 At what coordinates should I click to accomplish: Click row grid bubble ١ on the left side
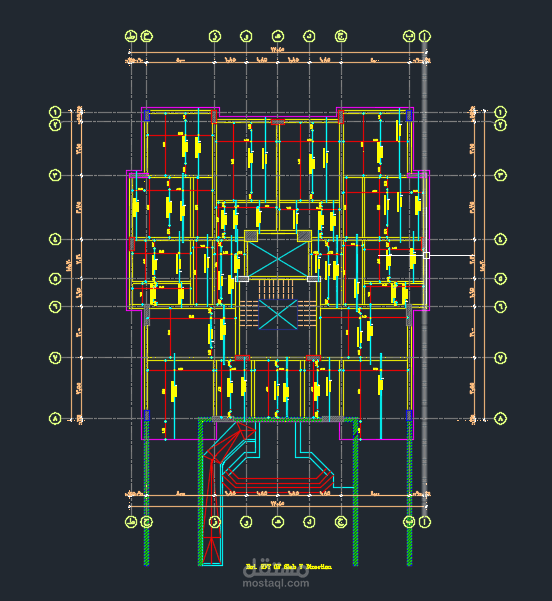click(55, 112)
